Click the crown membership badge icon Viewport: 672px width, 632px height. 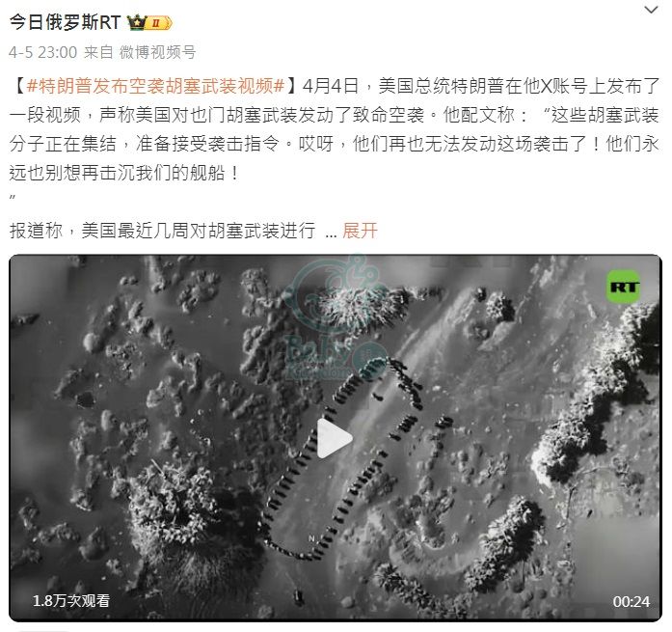tap(137, 22)
